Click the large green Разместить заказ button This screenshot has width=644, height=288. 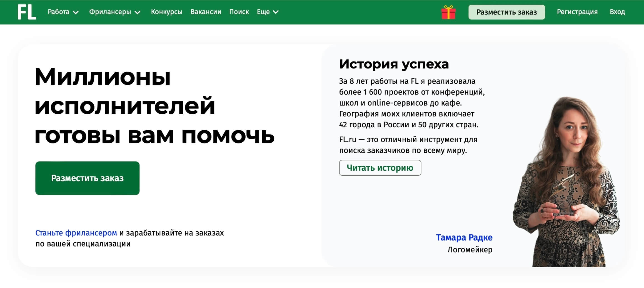88,178
